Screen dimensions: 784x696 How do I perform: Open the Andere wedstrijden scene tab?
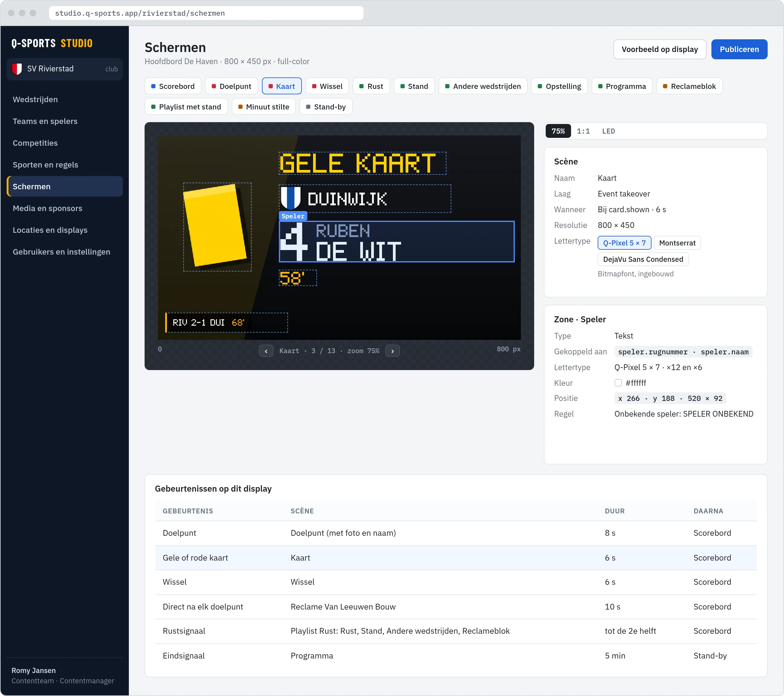coord(483,86)
